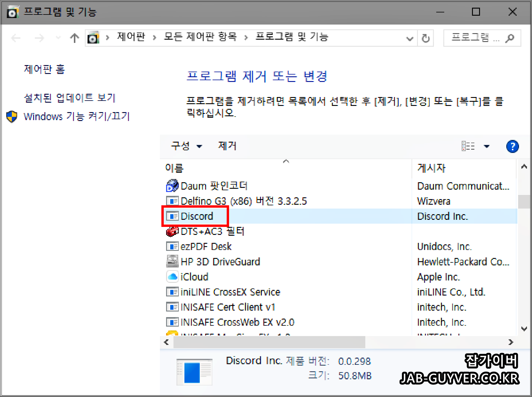Image resolution: width=532 pixels, height=397 pixels.
Task: Select Daum 팟인코더 program name
Action: point(214,186)
